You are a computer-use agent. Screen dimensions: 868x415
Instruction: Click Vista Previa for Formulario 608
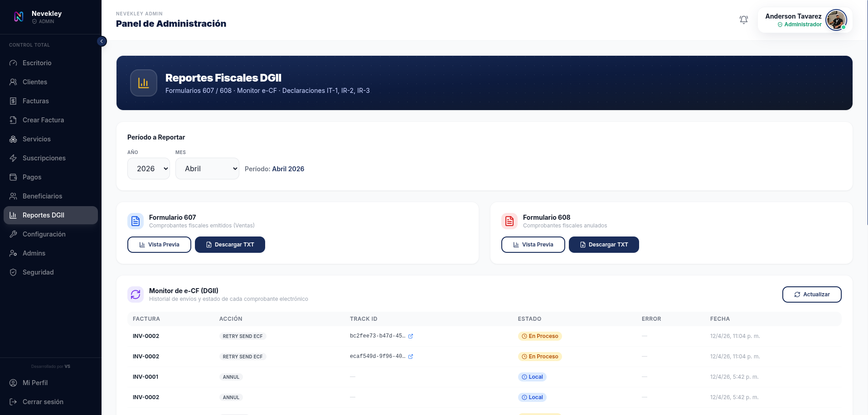coord(533,245)
